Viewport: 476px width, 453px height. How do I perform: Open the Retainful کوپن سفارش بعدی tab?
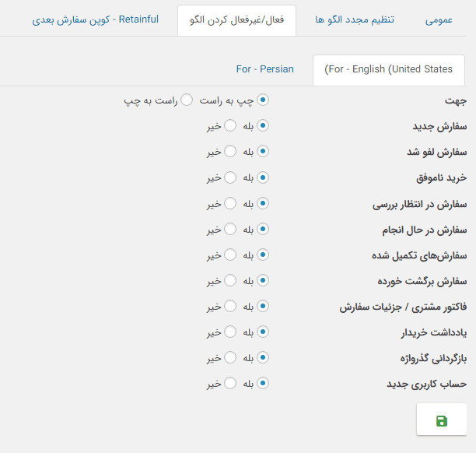pos(96,20)
